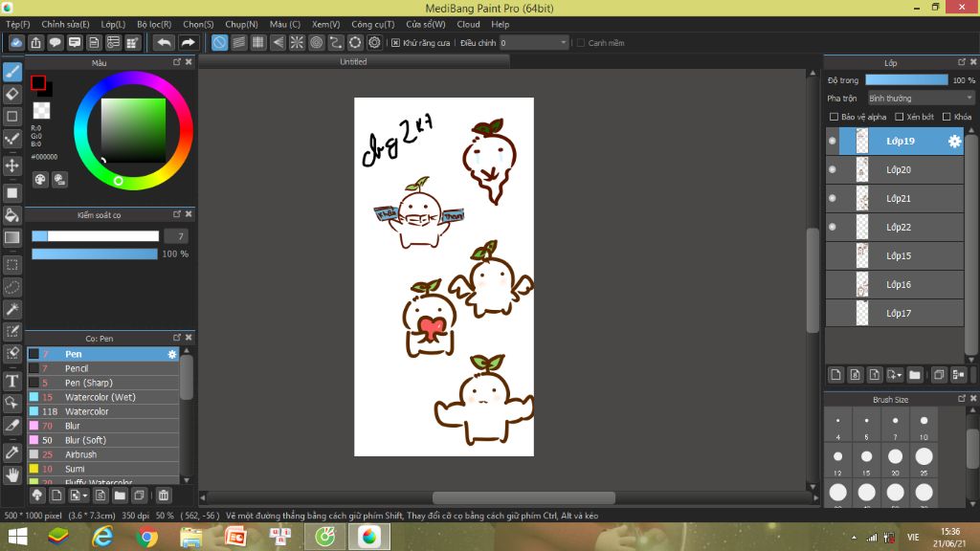Select the Pencil brush
The image size is (980, 551).
[x=103, y=368]
